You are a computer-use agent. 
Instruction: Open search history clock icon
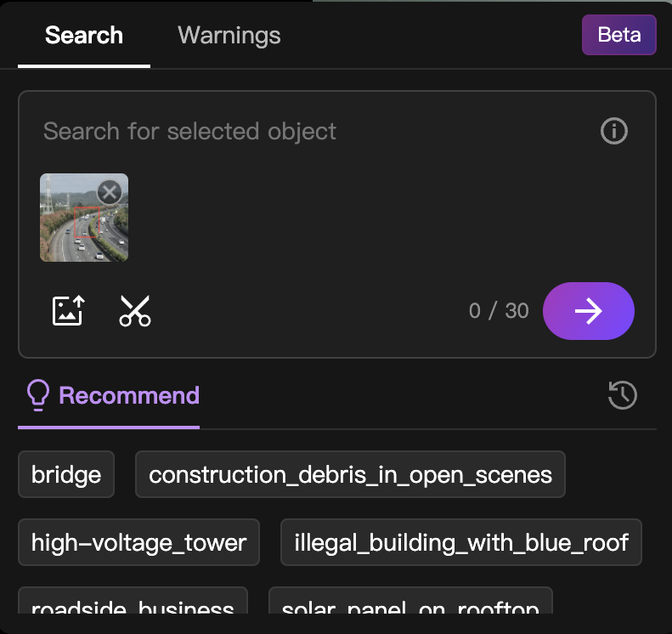coord(623,395)
